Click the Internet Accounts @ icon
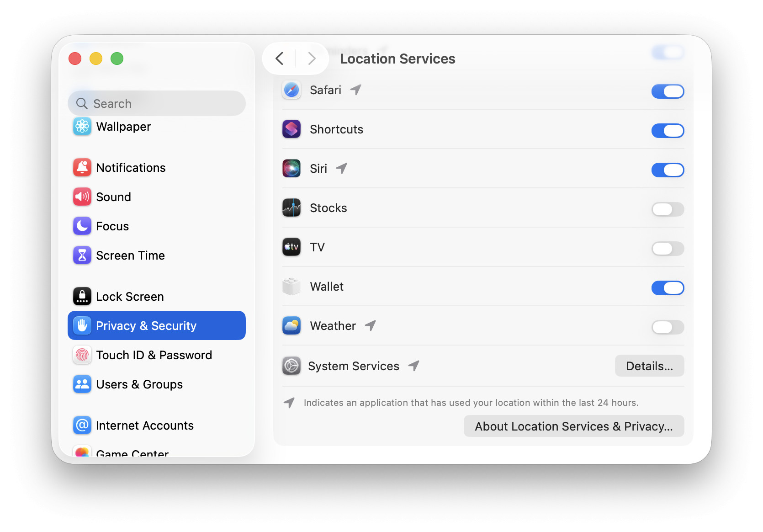The image size is (763, 532). pos(82,426)
